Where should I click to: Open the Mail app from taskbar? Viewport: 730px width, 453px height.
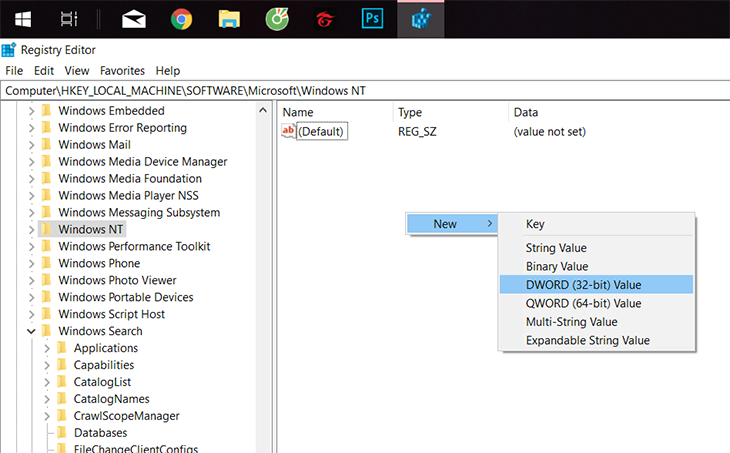pos(134,20)
